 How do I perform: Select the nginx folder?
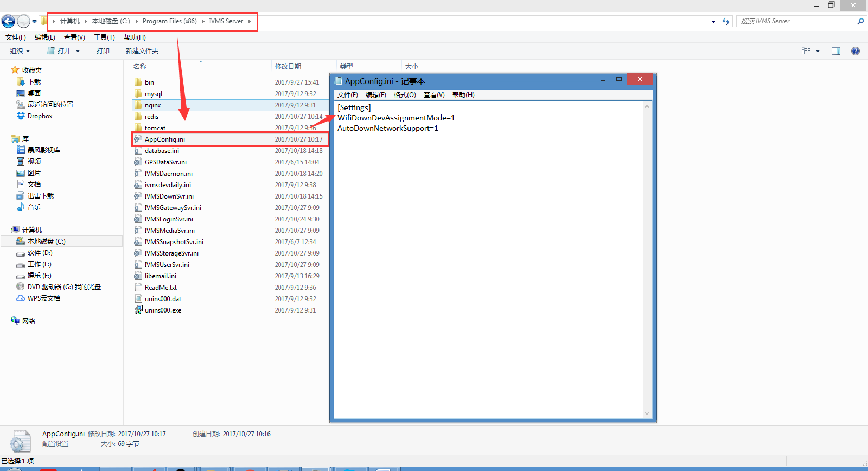coord(152,105)
